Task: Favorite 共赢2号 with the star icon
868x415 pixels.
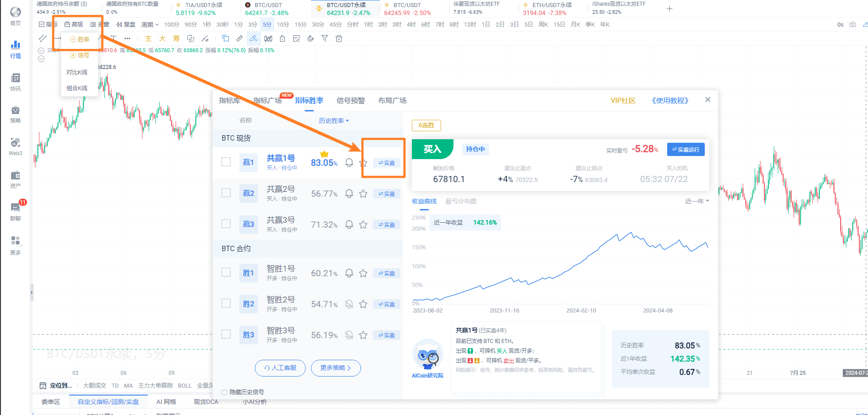Action: tap(363, 194)
